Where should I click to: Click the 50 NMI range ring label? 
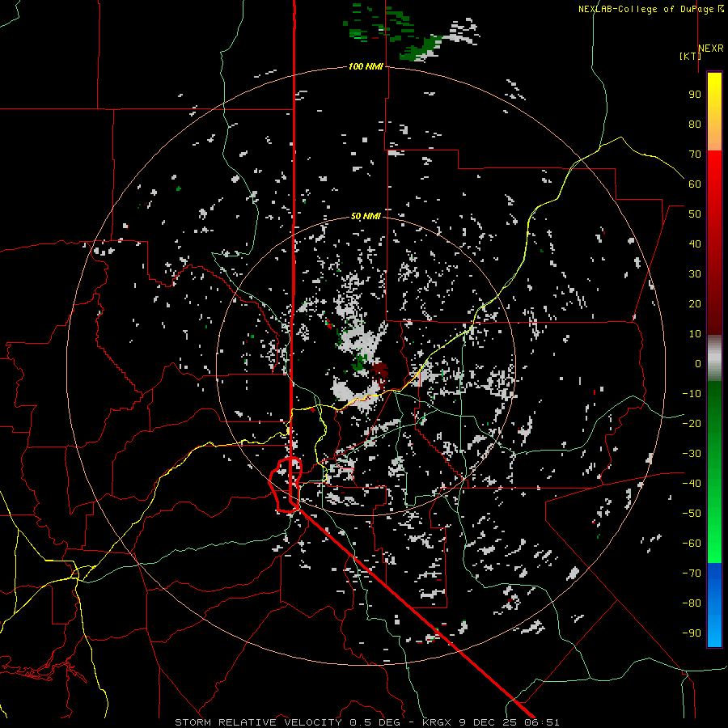[366, 216]
